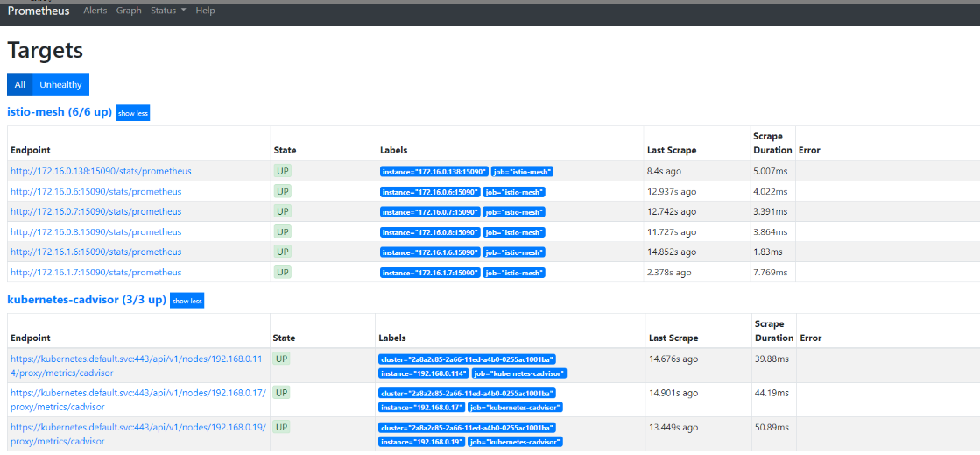The width and height of the screenshot is (980, 455).
Task: Click label instance="172.16.0.8:15090"
Action: 430,233
